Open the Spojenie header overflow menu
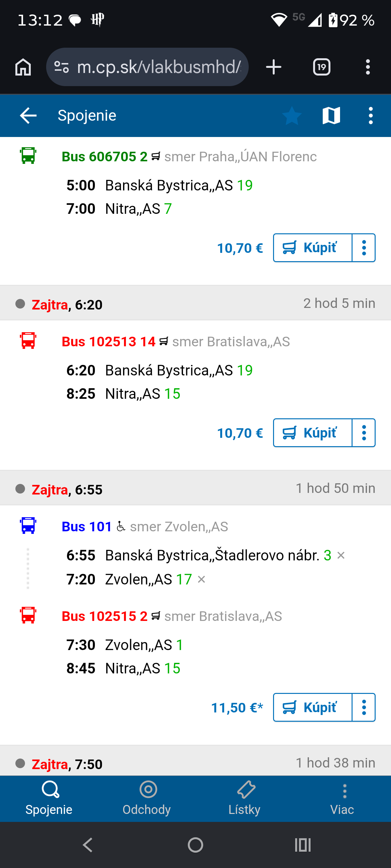This screenshot has width=391, height=868. point(370,116)
